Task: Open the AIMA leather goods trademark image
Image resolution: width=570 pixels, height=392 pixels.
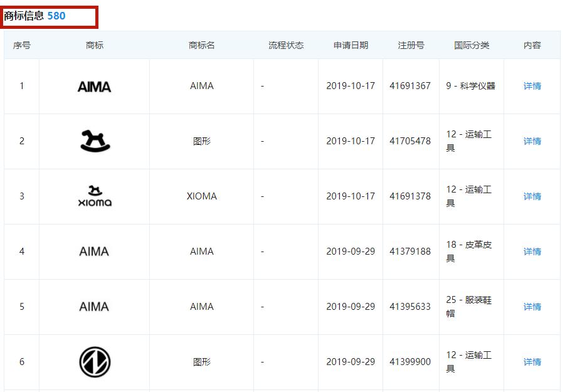Action: coord(93,252)
